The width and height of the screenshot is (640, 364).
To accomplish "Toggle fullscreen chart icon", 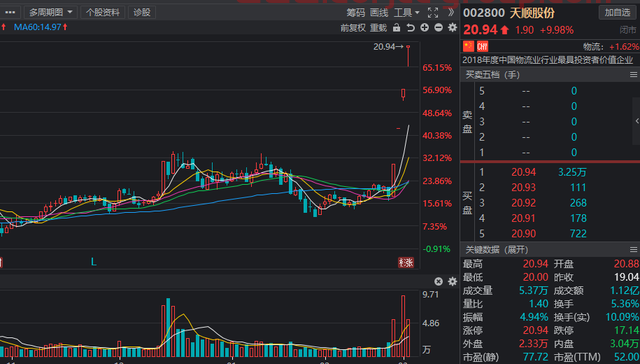I will pos(433,13).
